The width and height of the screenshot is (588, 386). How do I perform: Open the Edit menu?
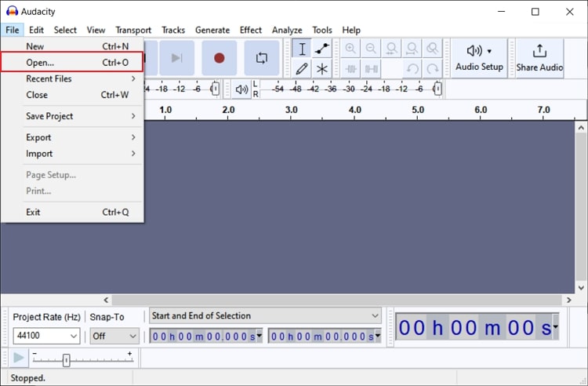coord(36,30)
